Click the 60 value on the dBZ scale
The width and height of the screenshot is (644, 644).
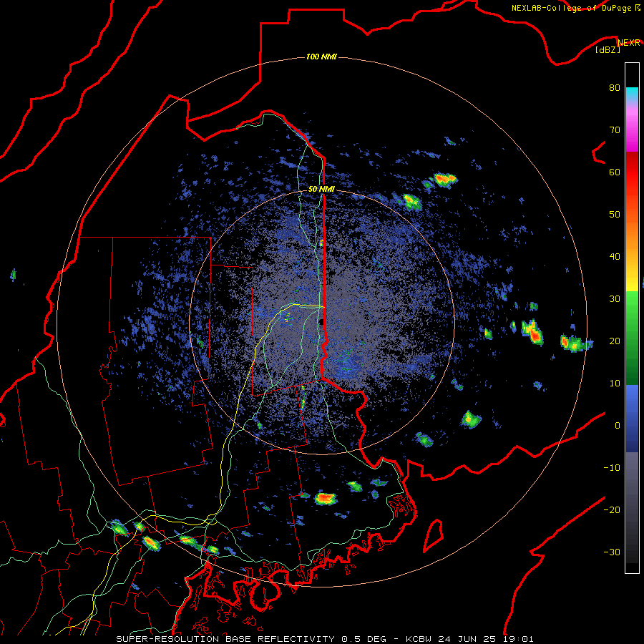coord(615,172)
